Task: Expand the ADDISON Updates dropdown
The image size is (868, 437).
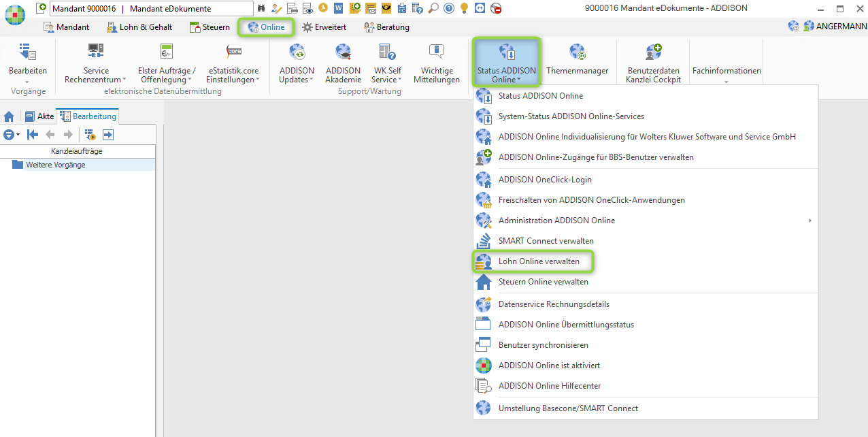Action: pos(297,63)
